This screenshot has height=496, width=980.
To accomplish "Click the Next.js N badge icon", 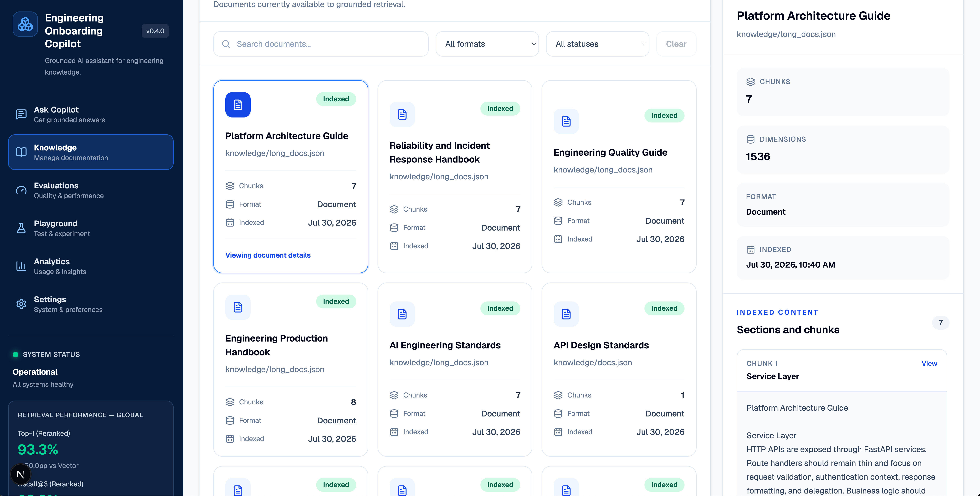I will [x=21, y=474].
